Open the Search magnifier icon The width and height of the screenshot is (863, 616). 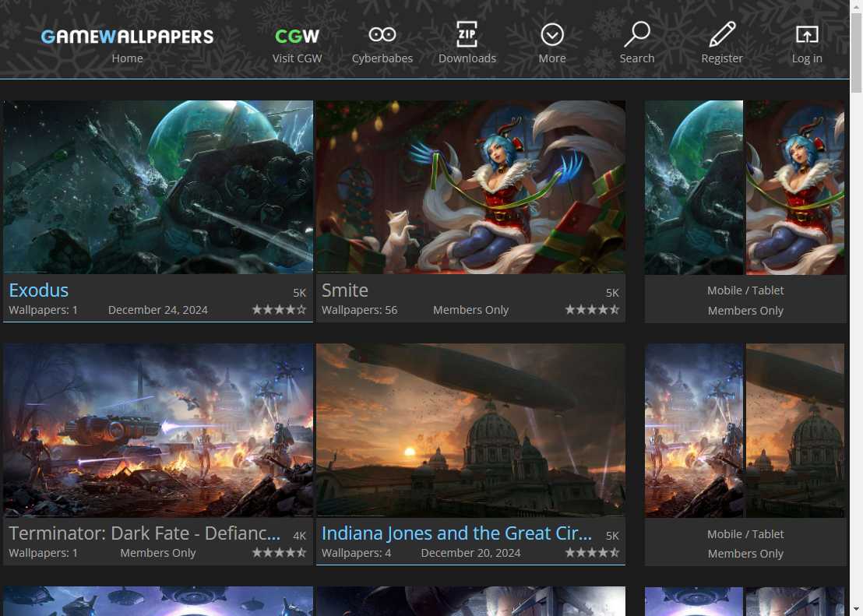click(x=637, y=34)
